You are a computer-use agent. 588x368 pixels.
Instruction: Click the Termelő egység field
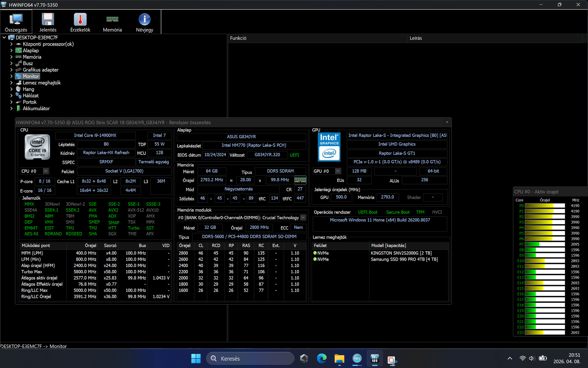pos(154,162)
